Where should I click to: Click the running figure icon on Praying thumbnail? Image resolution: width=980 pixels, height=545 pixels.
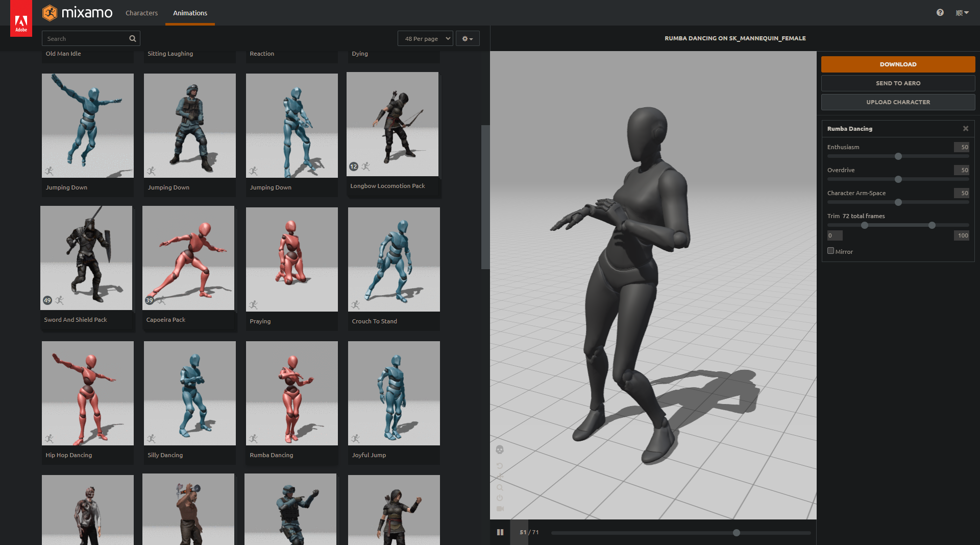(x=254, y=305)
